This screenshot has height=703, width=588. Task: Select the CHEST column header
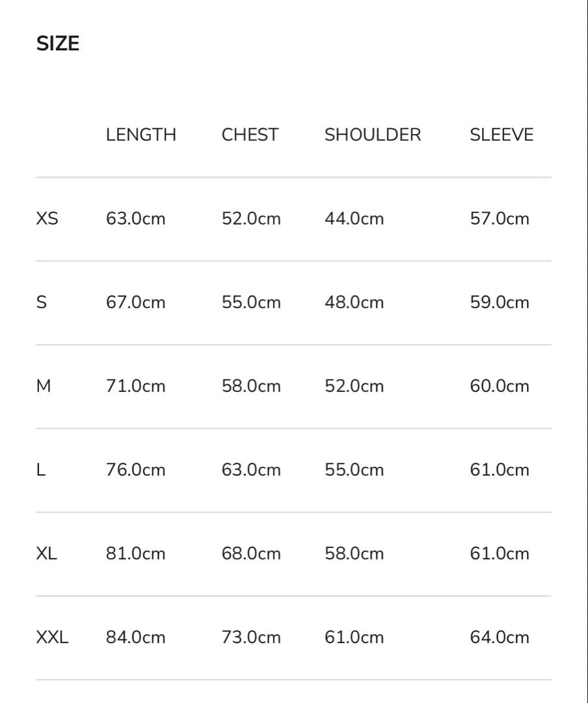250,135
